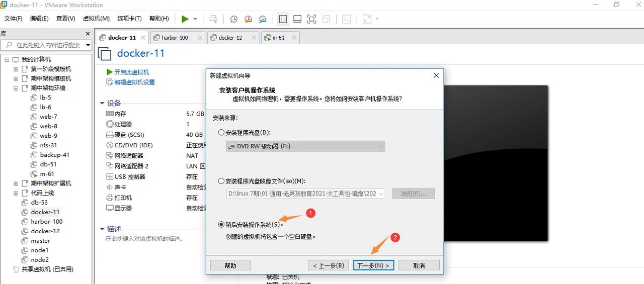Click the stretch guest toolbar icon
644x284 pixels.
click(x=367, y=19)
